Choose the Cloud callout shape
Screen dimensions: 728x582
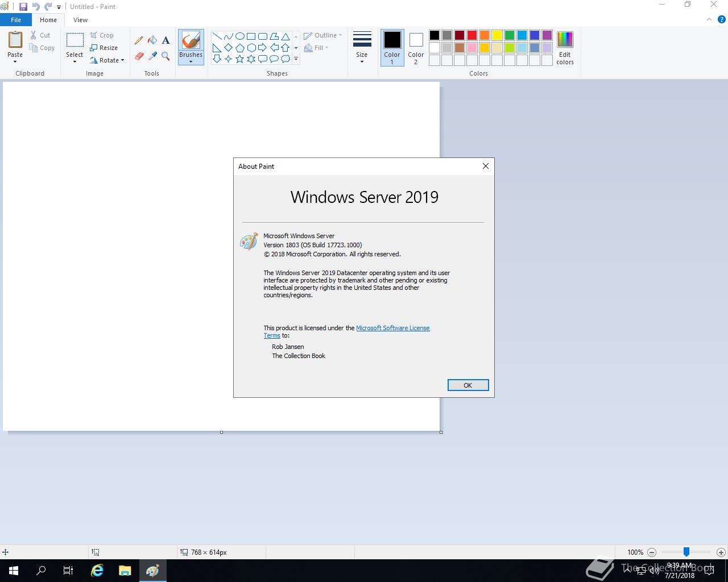[x=285, y=59]
